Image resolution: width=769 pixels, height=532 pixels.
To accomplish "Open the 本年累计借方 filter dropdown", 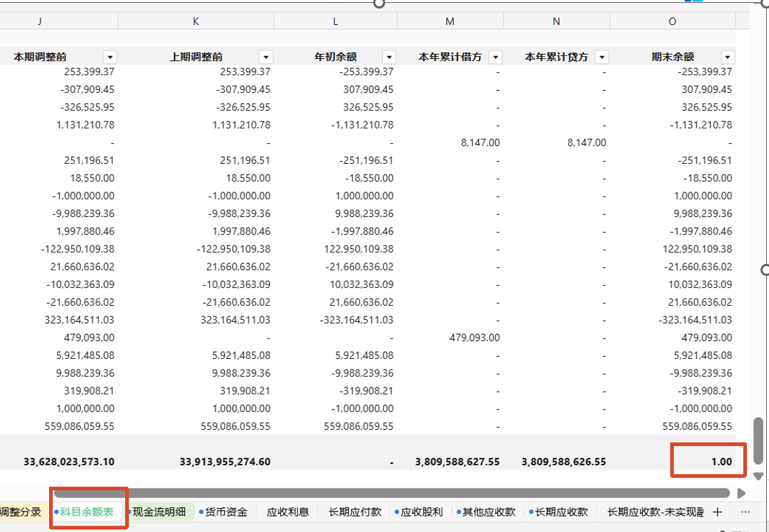I will [495, 57].
